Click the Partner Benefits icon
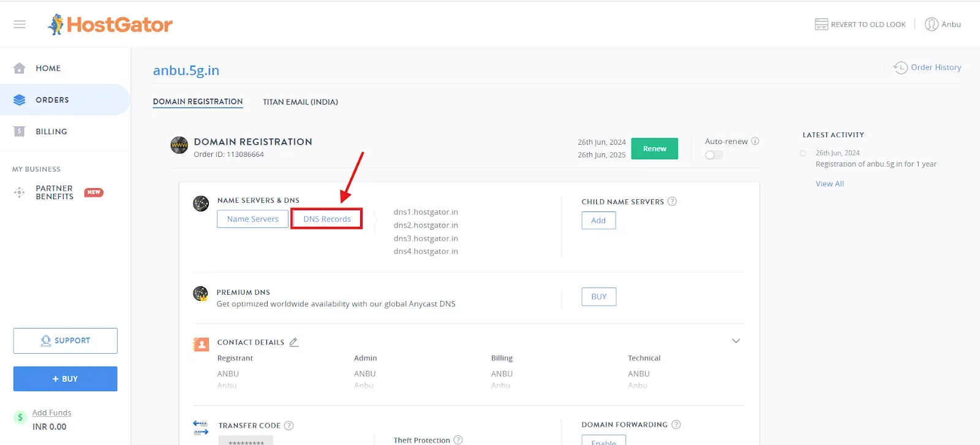This screenshot has width=980, height=445. (20, 192)
